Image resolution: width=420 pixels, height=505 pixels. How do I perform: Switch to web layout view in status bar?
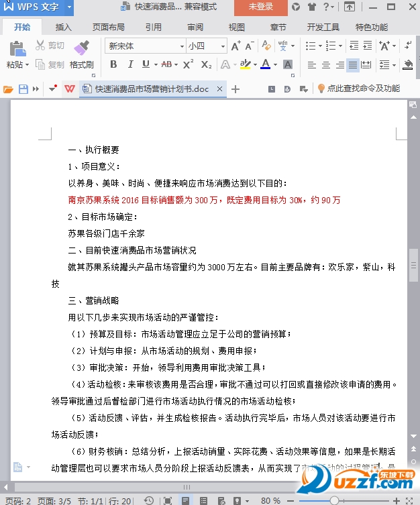pos(221,500)
